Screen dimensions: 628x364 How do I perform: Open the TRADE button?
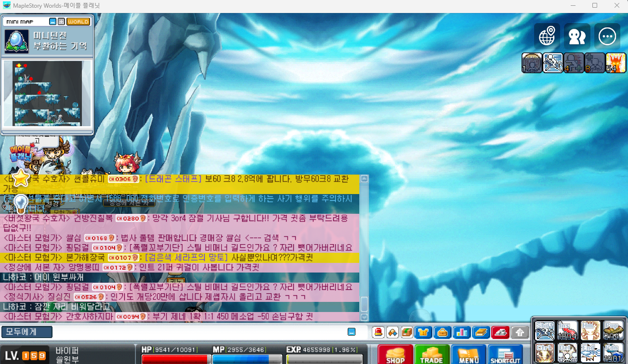click(432, 354)
